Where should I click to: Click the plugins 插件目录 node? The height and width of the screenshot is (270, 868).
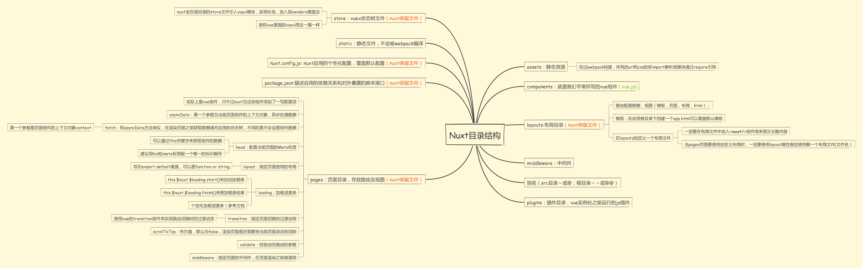click(578, 202)
